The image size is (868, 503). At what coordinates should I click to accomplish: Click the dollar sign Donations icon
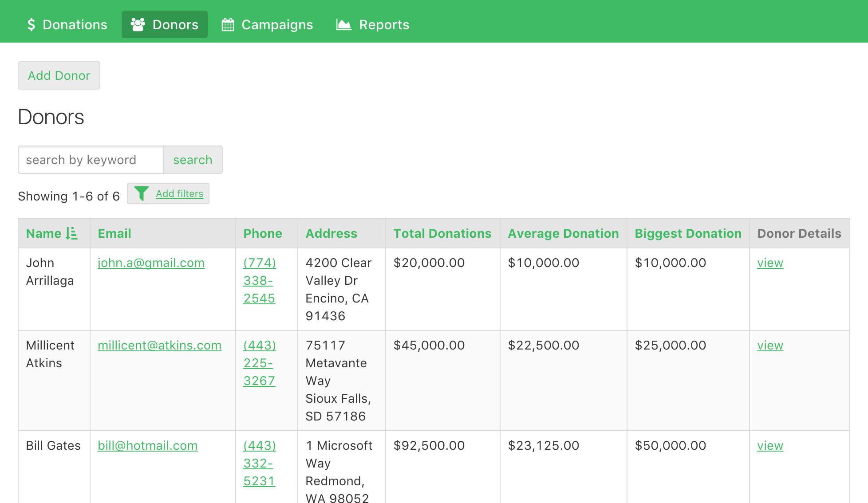click(x=31, y=24)
